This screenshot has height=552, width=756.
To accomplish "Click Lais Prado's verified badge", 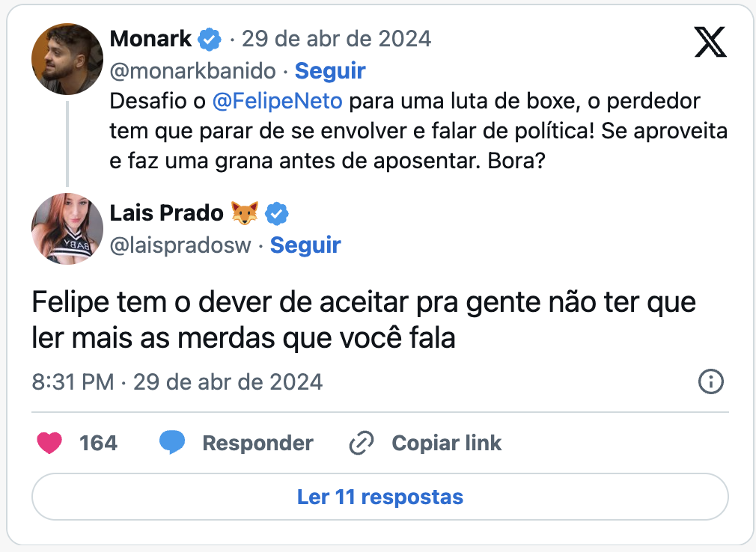I will [x=277, y=213].
